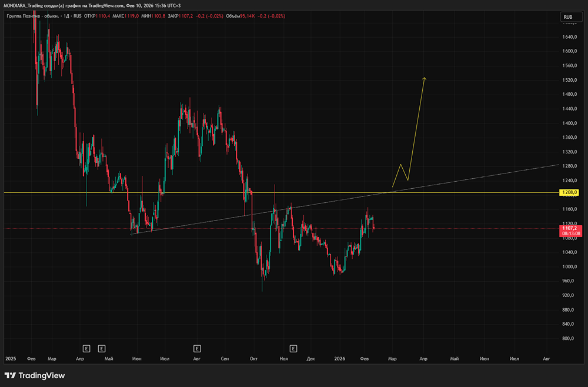Click the 08:13:08 bar countdown timer
The height and width of the screenshot is (387, 588).
tap(571, 233)
